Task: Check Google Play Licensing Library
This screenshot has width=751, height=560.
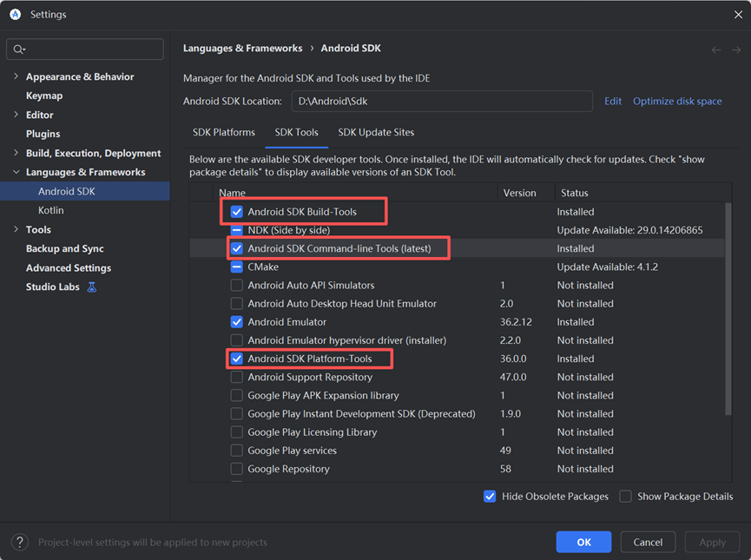Action: click(237, 432)
